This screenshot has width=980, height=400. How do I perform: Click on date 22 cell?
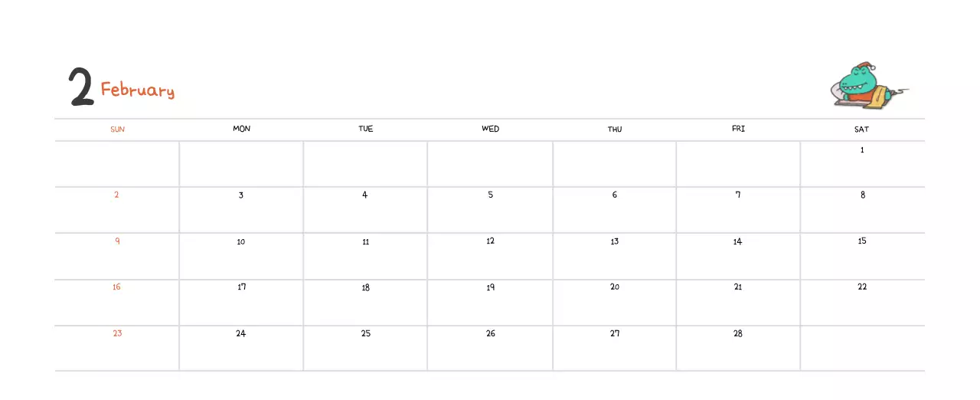[x=862, y=302]
